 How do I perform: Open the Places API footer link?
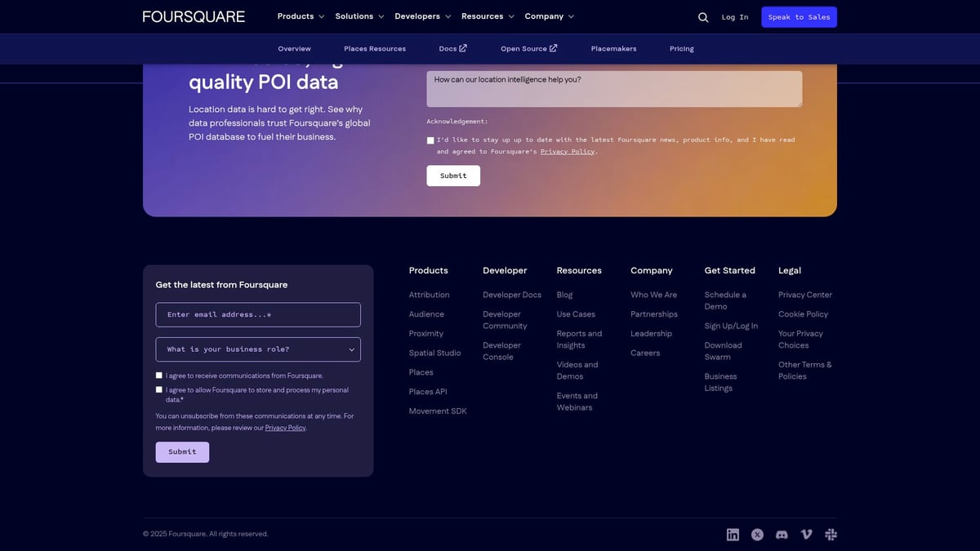click(x=428, y=392)
